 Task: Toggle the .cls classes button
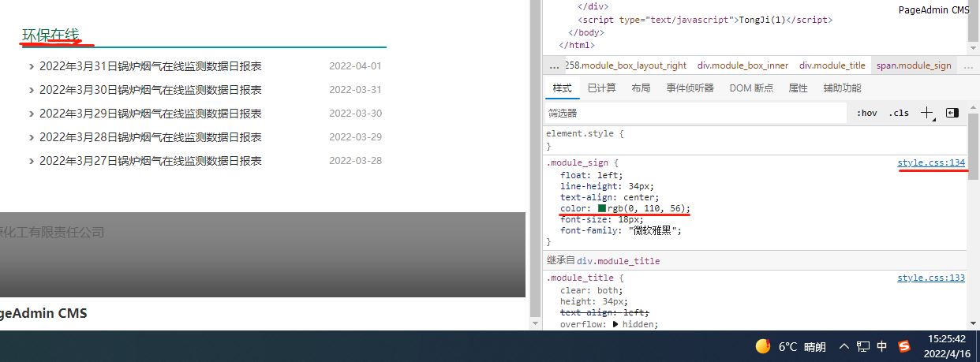point(898,113)
